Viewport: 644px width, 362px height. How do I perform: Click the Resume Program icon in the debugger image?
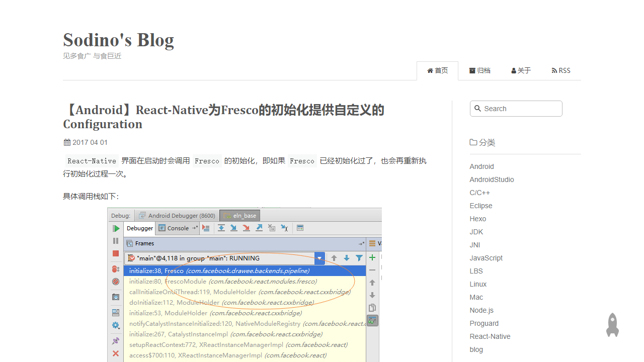[x=116, y=228]
